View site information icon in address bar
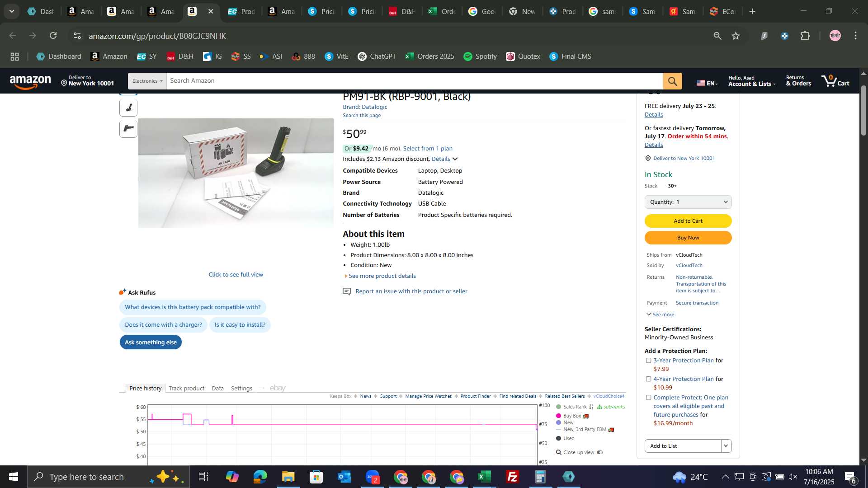The height and width of the screenshot is (488, 868). [x=77, y=36]
